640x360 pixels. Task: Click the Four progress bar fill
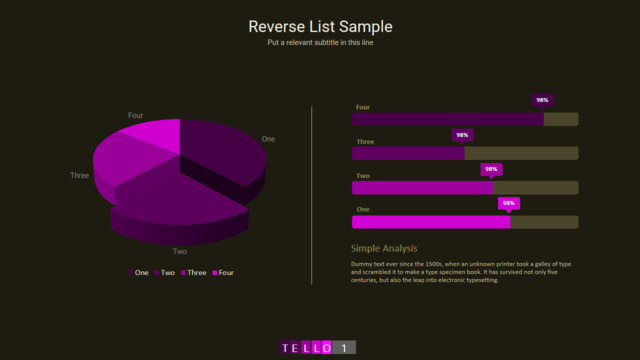[x=448, y=119]
